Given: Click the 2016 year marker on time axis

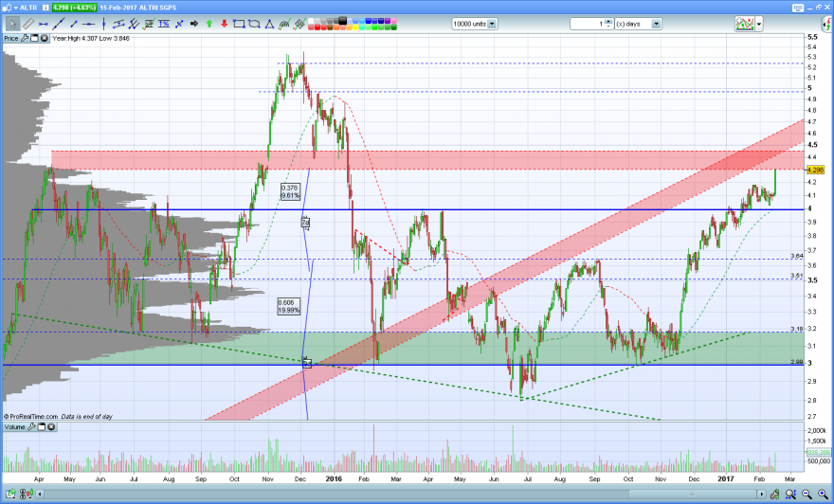Looking at the screenshot, I should tap(334, 479).
